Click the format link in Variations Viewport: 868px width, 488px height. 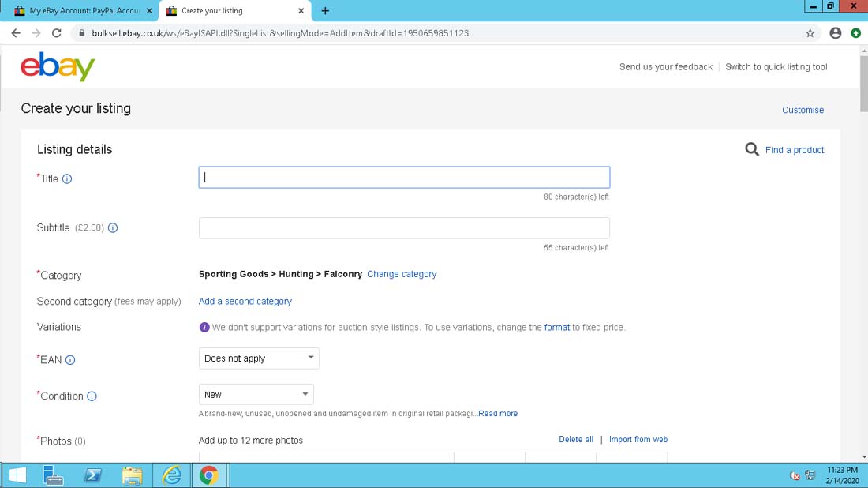pyautogui.click(x=557, y=328)
